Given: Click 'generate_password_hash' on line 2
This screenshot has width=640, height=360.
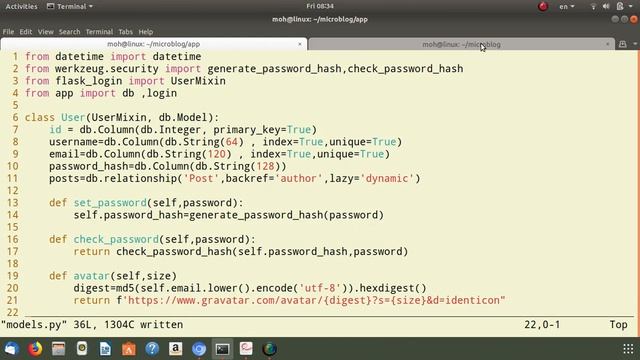Looking at the screenshot, I should pos(274,69).
